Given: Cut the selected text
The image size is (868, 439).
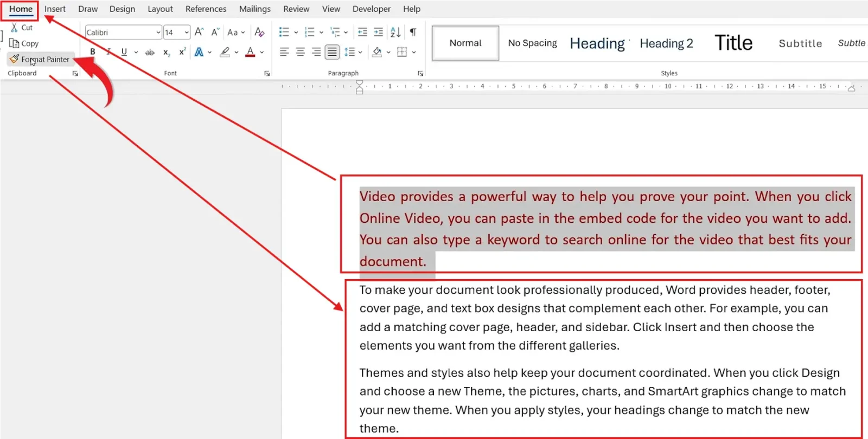Looking at the screenshot, I should coord(22,28).
